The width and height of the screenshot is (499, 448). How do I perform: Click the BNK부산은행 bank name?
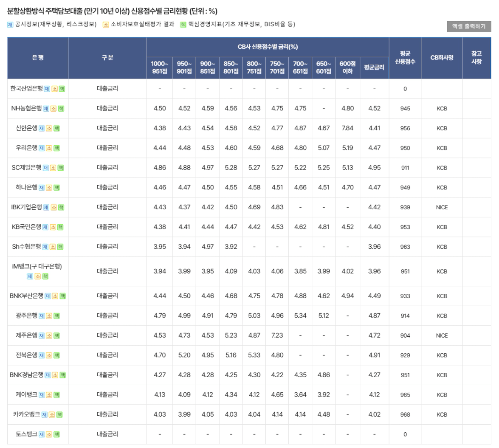point(26,296)
